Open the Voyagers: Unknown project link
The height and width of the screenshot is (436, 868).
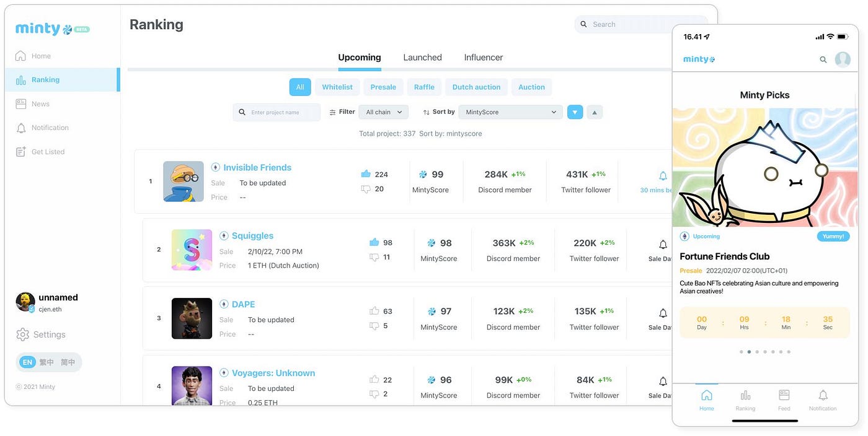point(273,373)
